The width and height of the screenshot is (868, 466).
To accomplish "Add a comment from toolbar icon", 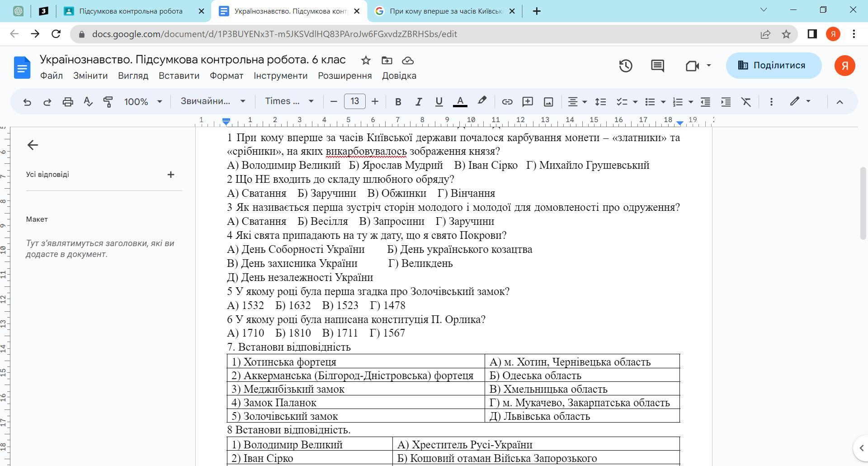I will (x=528, y=102).
